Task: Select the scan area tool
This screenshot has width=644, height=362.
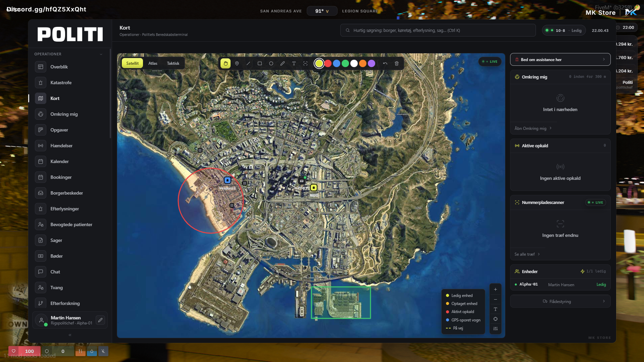Action: coord(305,63)
